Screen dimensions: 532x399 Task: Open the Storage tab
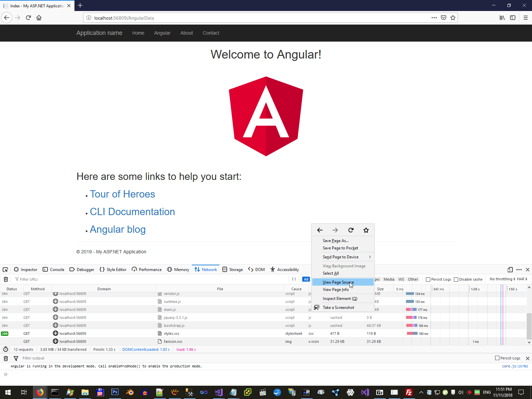[x=233, y=270]
